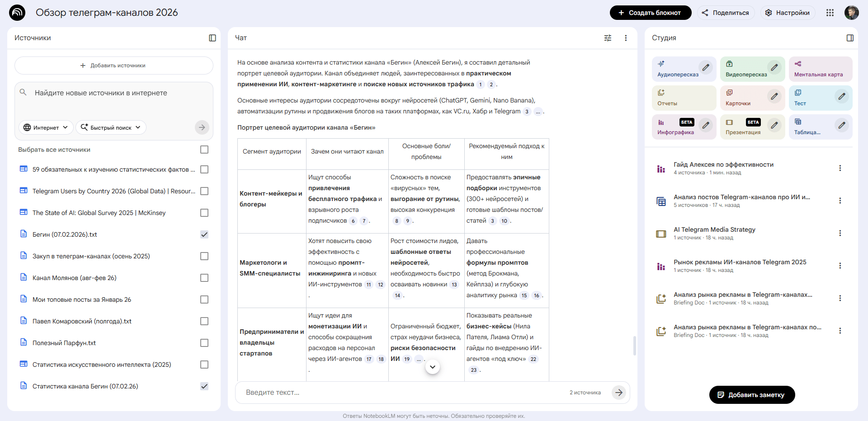Click the Создать блокнот button
The image size is (868, 421).
651,13
